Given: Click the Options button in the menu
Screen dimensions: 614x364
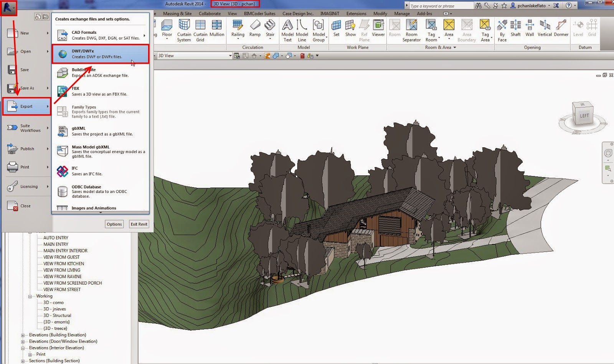Looking at the screenshot, I should [x=114, y=224].
